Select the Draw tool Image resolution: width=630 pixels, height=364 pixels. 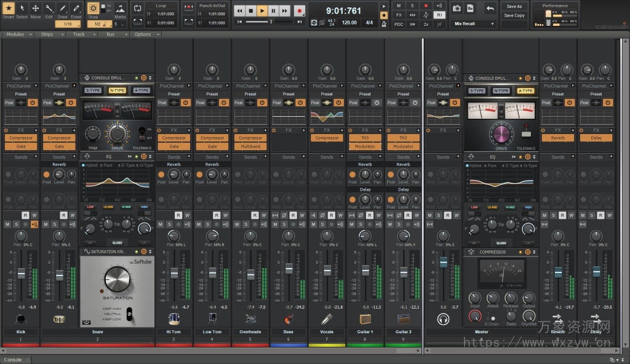(62, 9)
